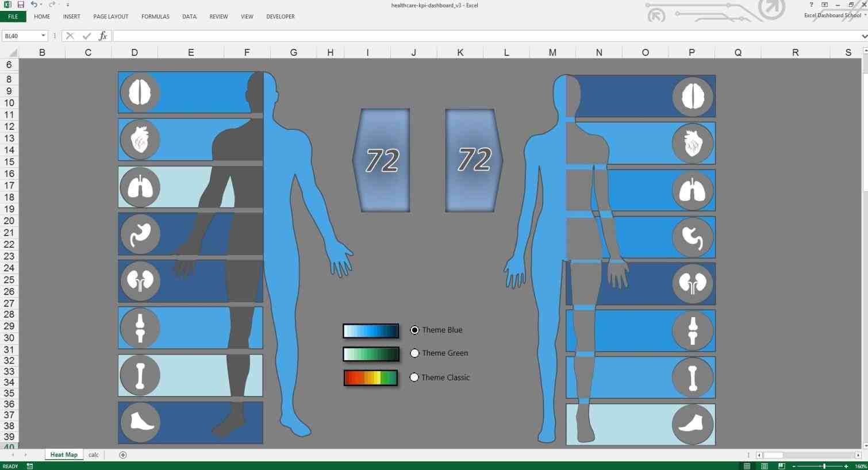Add a new worksheet with the plus button
Viewport: 868px width, 470px height.
[122, 454]
